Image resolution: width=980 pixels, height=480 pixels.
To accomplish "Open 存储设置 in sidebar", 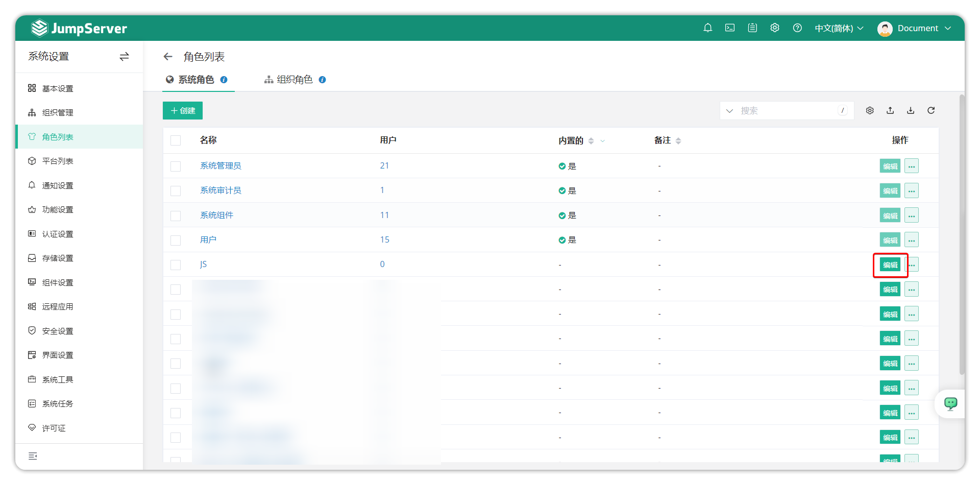I will point(79,258).
